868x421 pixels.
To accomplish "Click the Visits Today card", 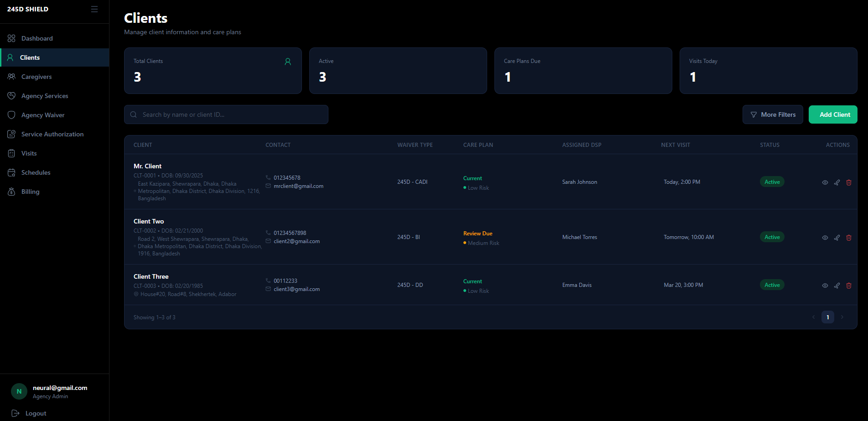I will click(769, 71).
